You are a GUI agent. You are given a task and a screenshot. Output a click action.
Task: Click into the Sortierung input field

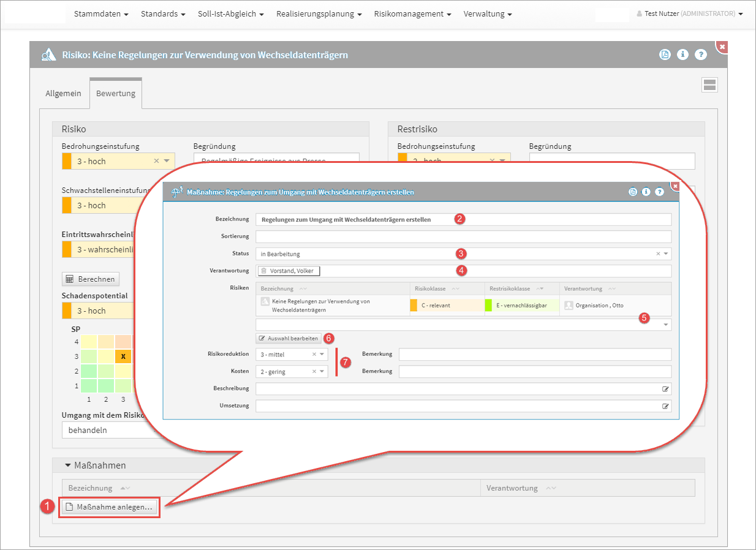pyautogui.click(x=463, y=236)
